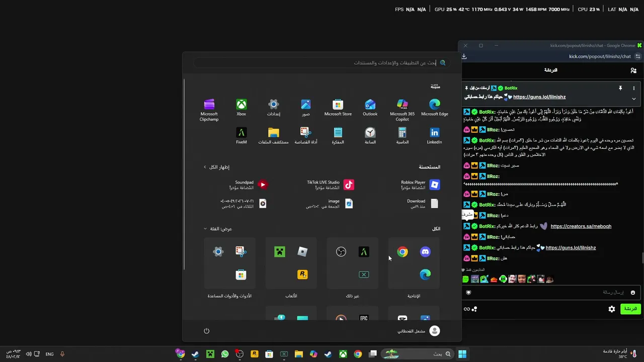Open the user account مشعل القحطاني
The image size is (644, 362).
point(419,330)
